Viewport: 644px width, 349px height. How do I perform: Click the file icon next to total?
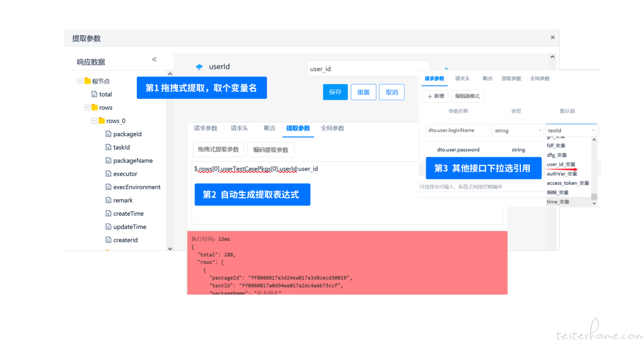pos(94,94)
